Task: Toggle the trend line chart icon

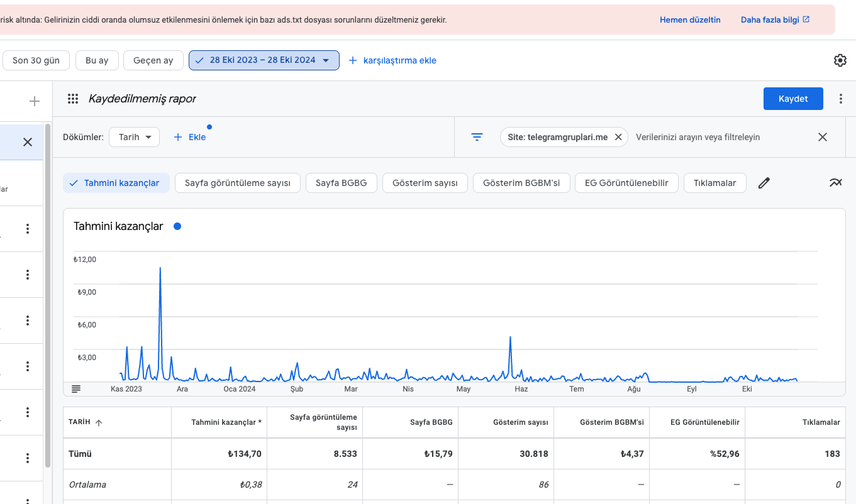Action: (x=835, y=183)
